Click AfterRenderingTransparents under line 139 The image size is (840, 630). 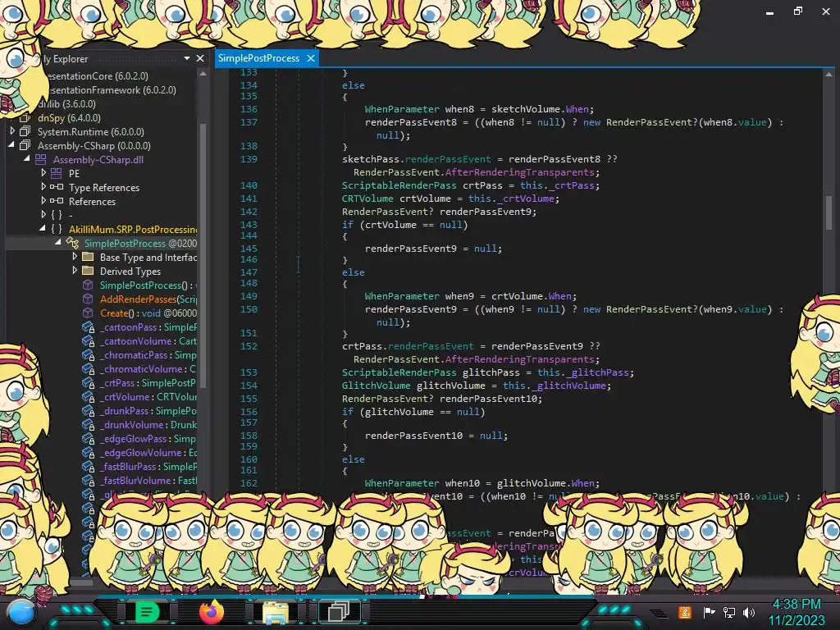519,172
